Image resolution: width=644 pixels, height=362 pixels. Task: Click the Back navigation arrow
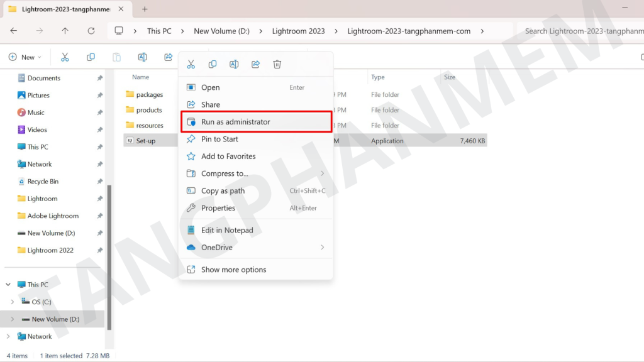14,31
